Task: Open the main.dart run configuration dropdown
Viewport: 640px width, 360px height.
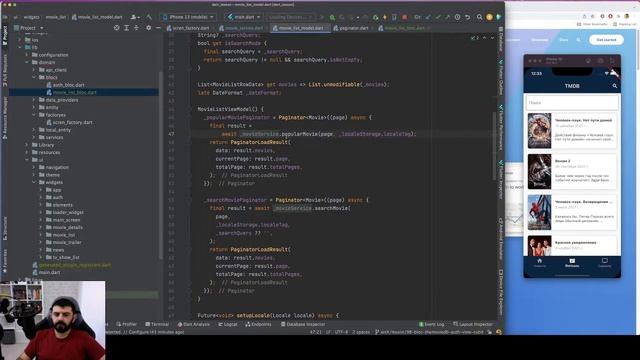Action: pyautogui.click(x=244, y=17)
